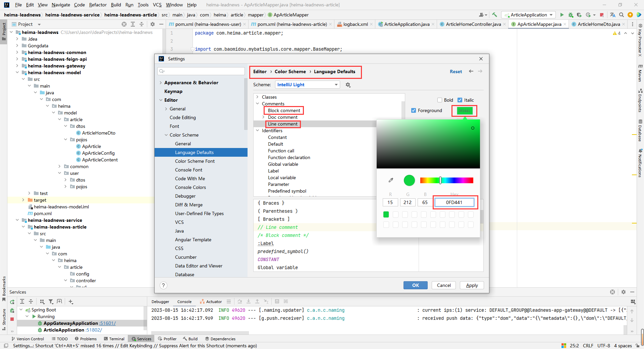Open the Refactor menu
644x349 pixels.
[98, 5]
